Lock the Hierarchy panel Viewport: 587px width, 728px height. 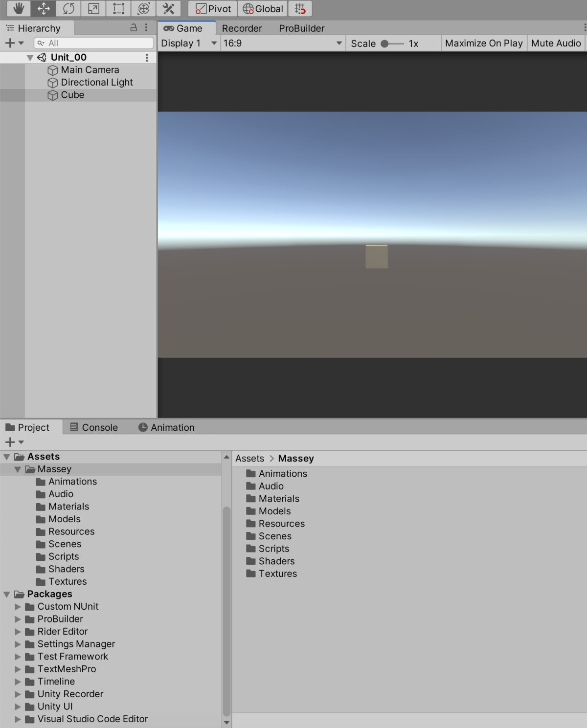point(134,28)
